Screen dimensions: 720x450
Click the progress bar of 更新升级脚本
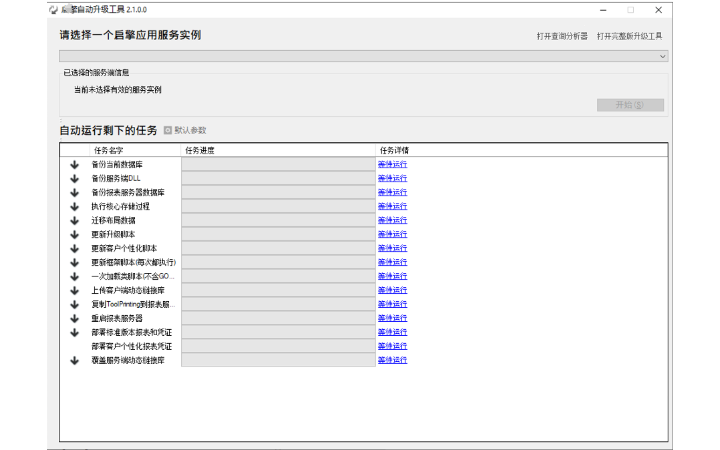[278, 234]
